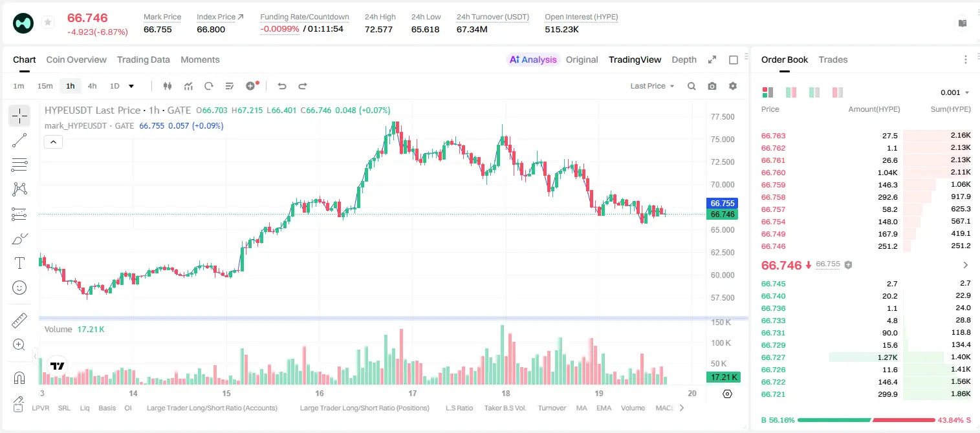Viewport: 980px width, 433px height.
Task: Open the emoji sticker tool
Action: point(19,288)
